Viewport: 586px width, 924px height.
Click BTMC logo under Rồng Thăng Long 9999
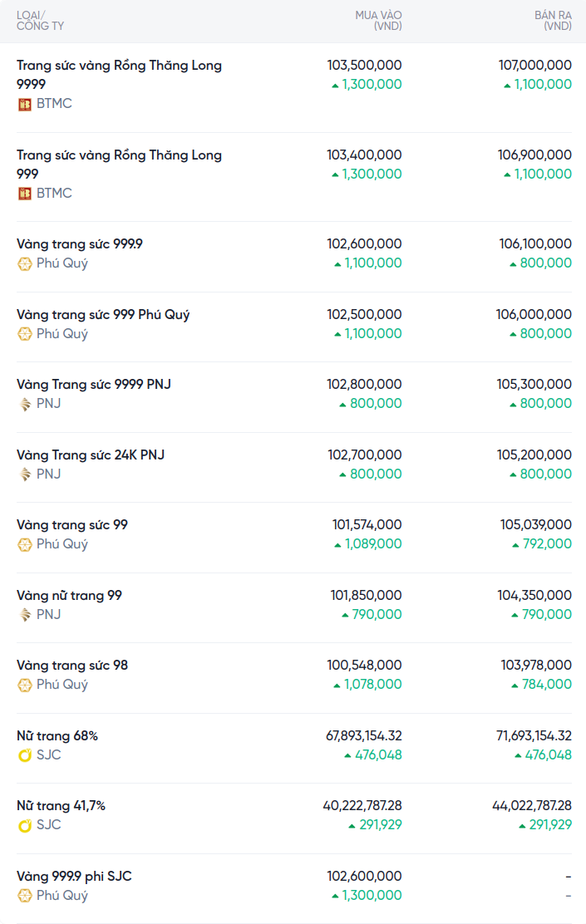[25, 105]
